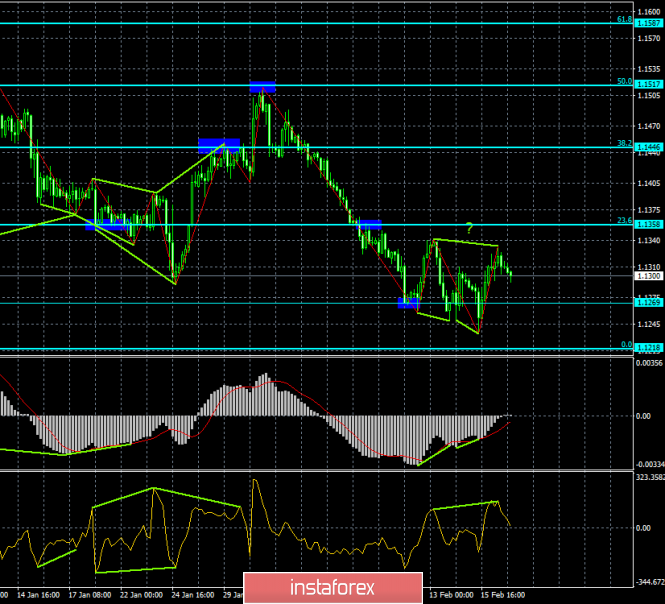Image resolution: width=665 pixels, height=604 pixels.
Task: Click the 23.6 Fibonacci level label
Action: tap(624, 221)
